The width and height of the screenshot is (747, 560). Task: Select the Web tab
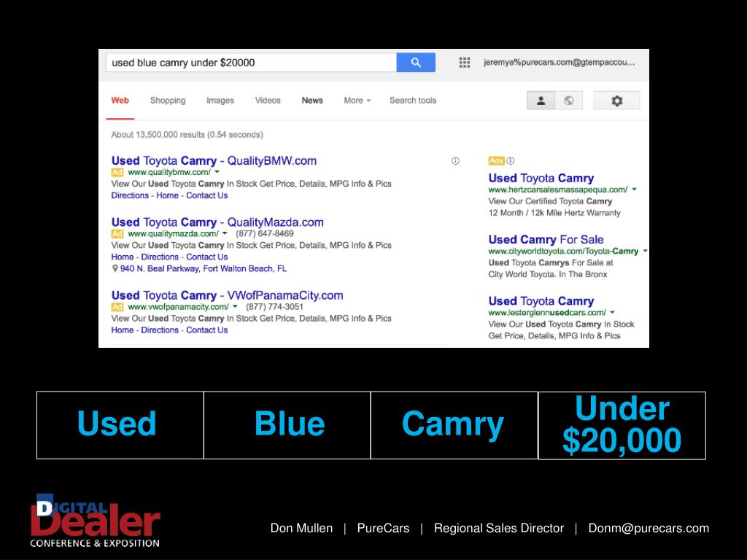pos(120,101)
